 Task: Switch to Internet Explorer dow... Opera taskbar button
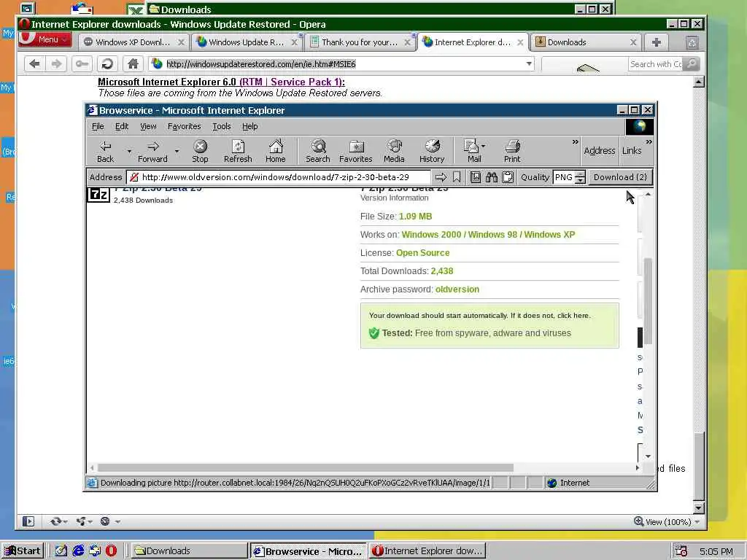(427, 551)
